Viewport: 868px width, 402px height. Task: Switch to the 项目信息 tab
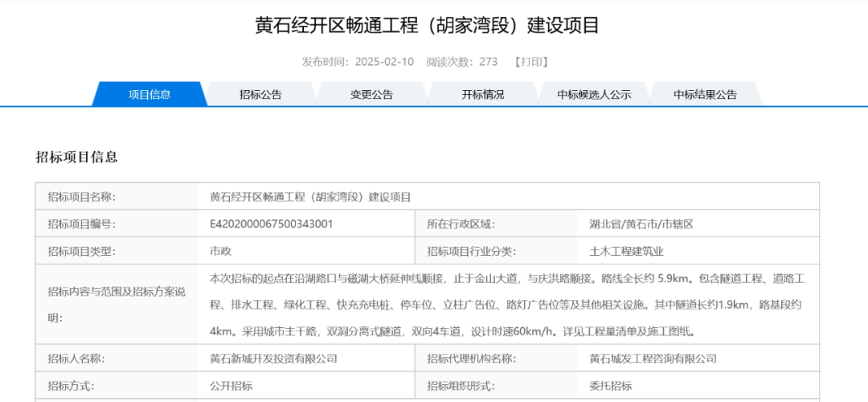coord(149,94)
